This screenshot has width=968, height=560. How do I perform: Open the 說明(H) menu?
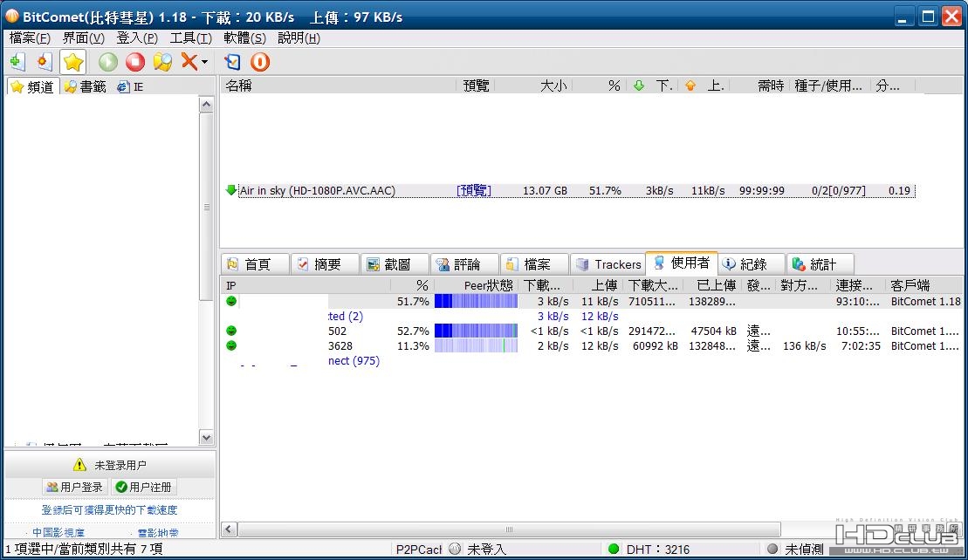tap(299, 38)
